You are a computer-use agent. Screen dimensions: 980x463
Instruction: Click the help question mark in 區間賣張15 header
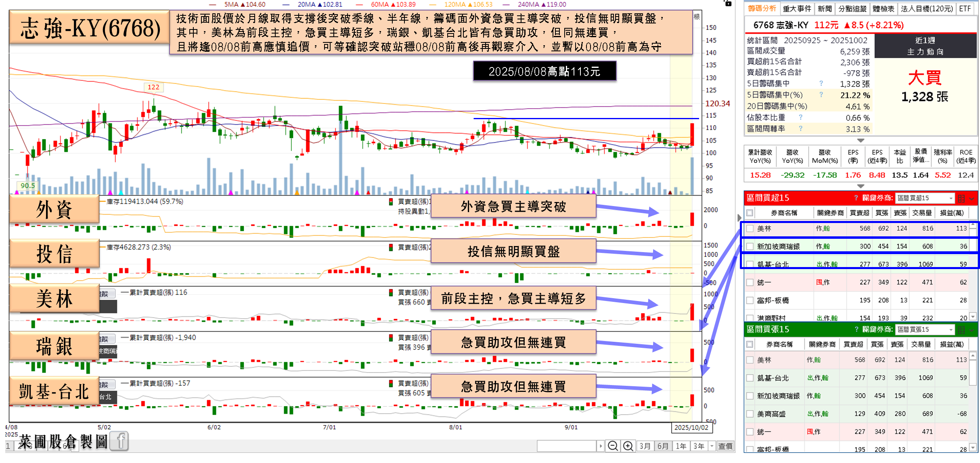coord(856,330)
